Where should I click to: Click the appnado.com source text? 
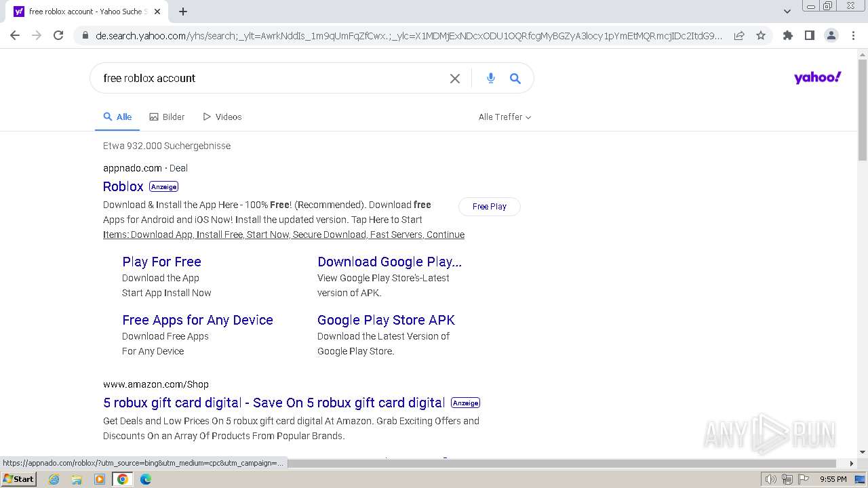(x=132, y=168)
